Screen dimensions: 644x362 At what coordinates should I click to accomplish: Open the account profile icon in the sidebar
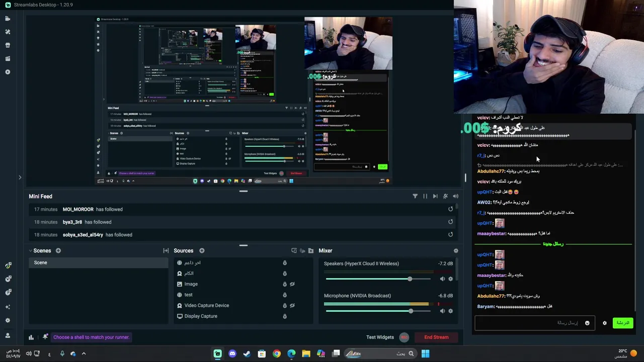coord(8,335)
